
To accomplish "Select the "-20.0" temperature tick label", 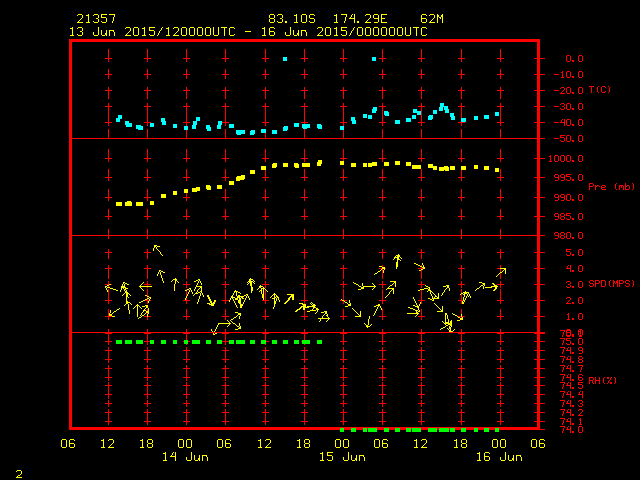I will click(x=569, y=91).
